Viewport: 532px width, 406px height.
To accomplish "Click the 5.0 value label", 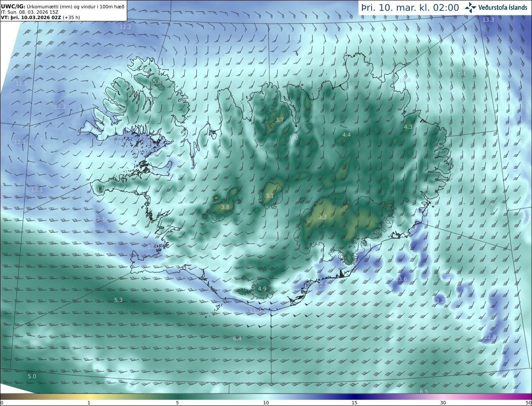I will [x=32, y=377].
